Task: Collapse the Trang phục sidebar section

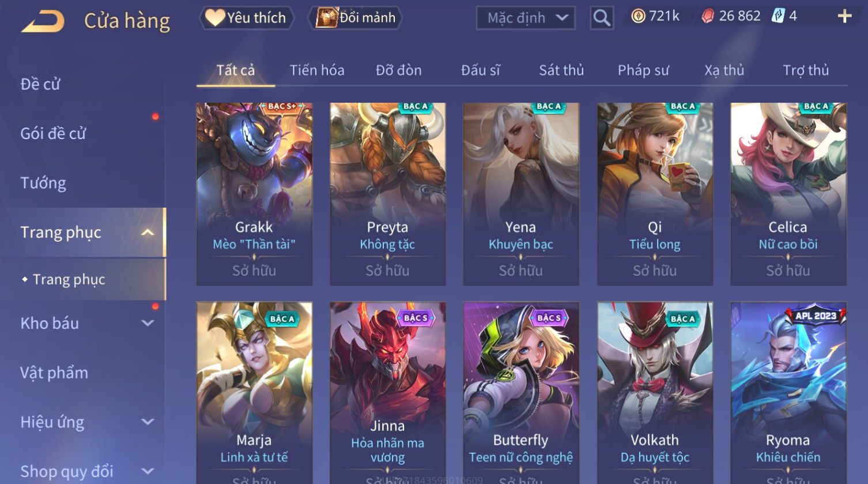Action: click(148, 232)
